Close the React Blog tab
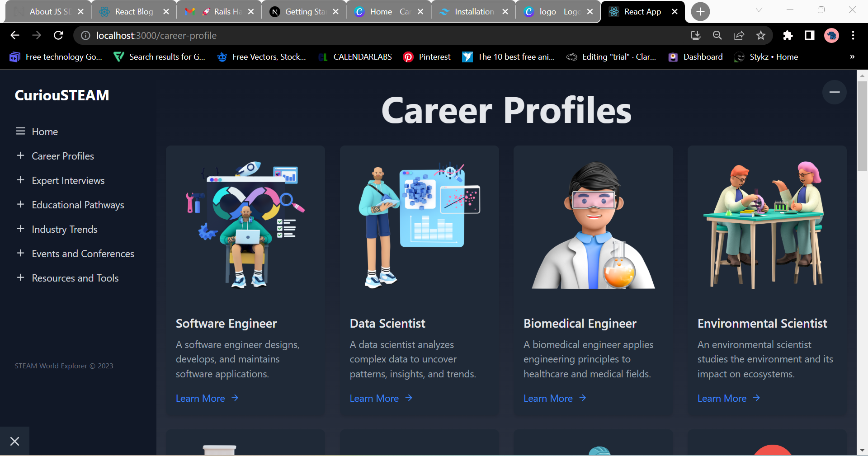 (x=166, y=12)
